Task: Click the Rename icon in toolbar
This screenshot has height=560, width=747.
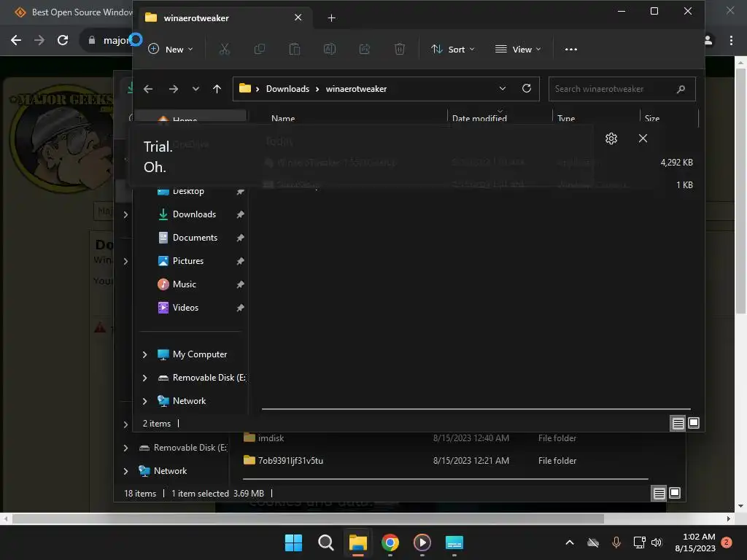Action: [x=330, y=49]
